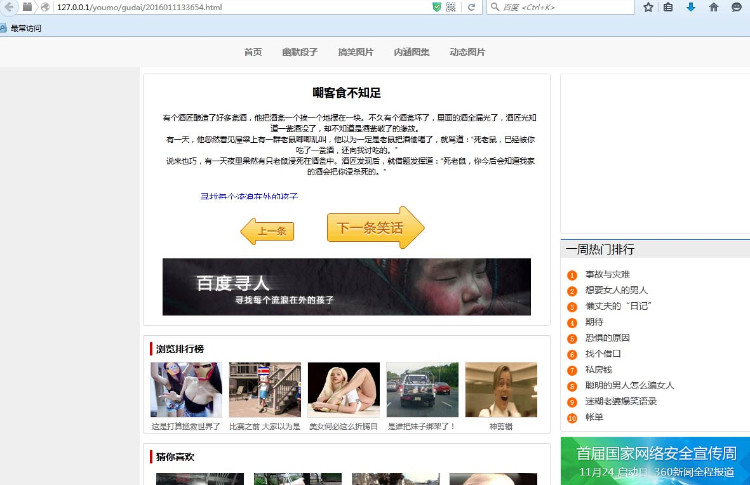Open ranked item 期待
The image size is (750, 485).
point(594,322)
